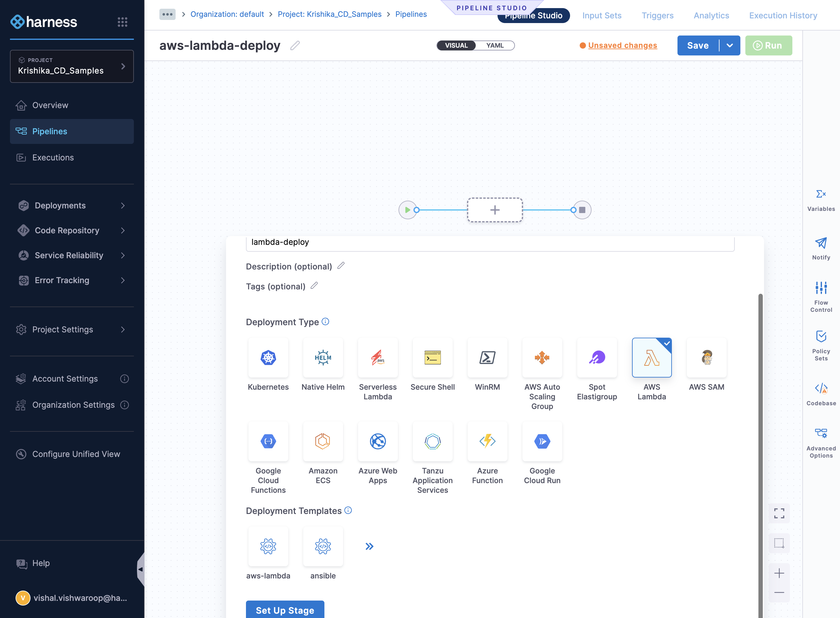The height and width of the screenshot is (618, 840).
Task: Select Kubernetes deployment type
Action: 268,357
